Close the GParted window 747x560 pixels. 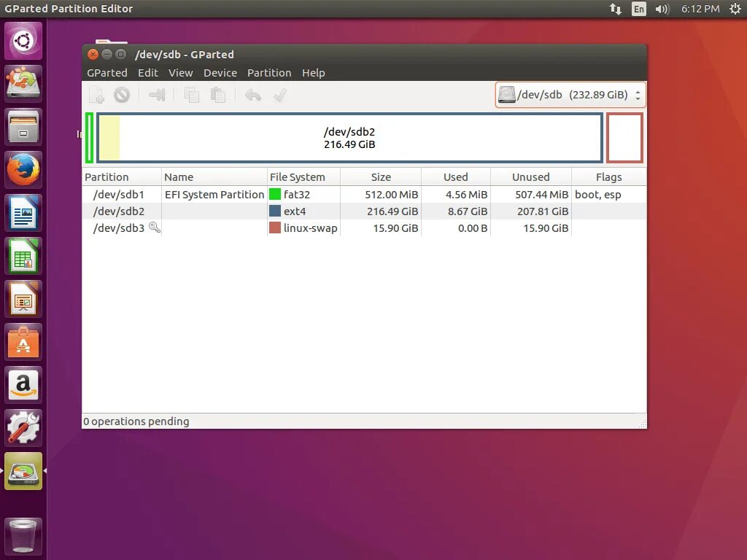(x=93, y=54)
